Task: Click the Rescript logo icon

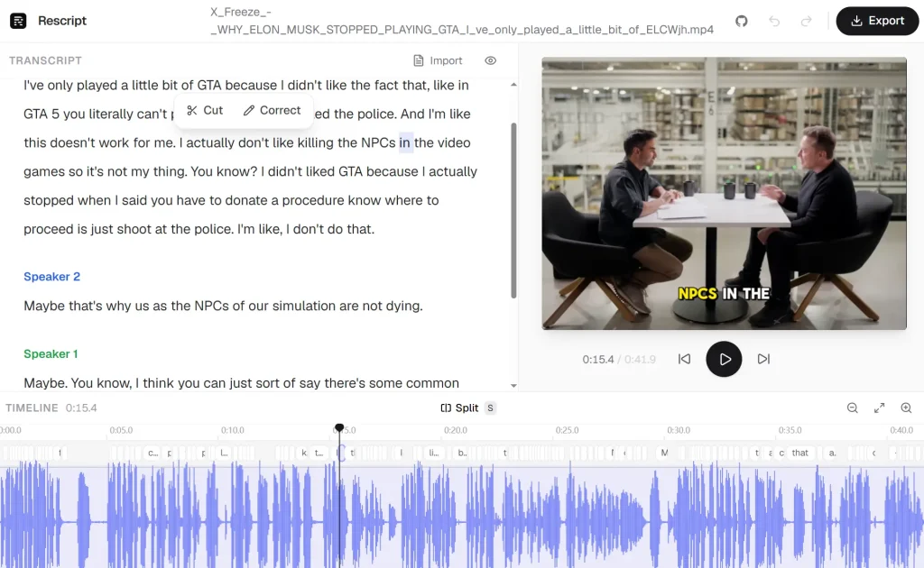Action: [x=18, y=21]
